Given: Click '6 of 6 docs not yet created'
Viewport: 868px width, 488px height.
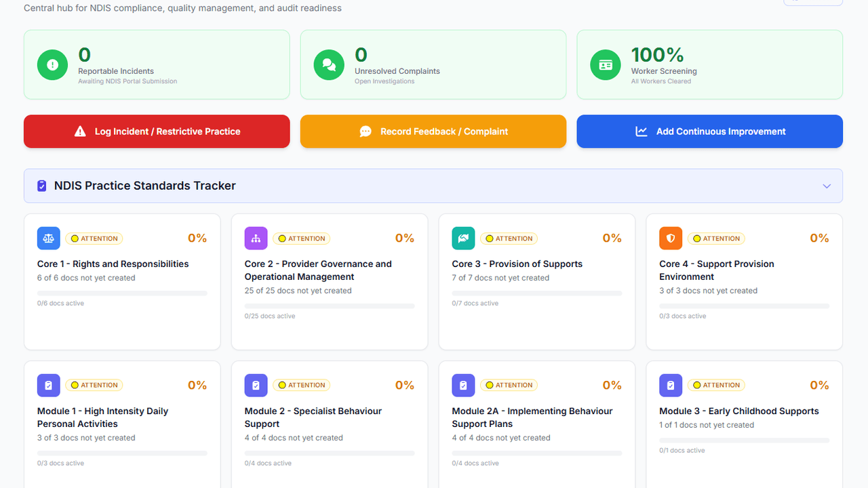Looking at the screenshot, I should pos(86,278).
